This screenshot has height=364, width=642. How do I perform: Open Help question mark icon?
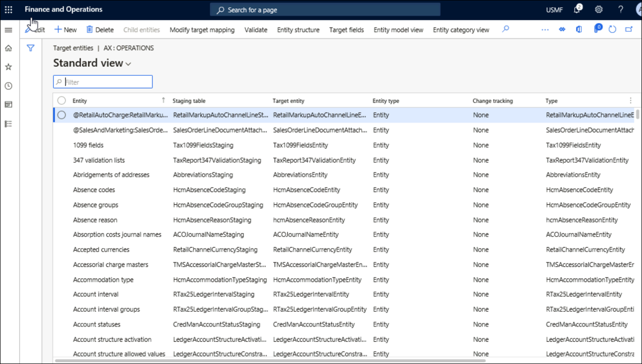[621, 10]
